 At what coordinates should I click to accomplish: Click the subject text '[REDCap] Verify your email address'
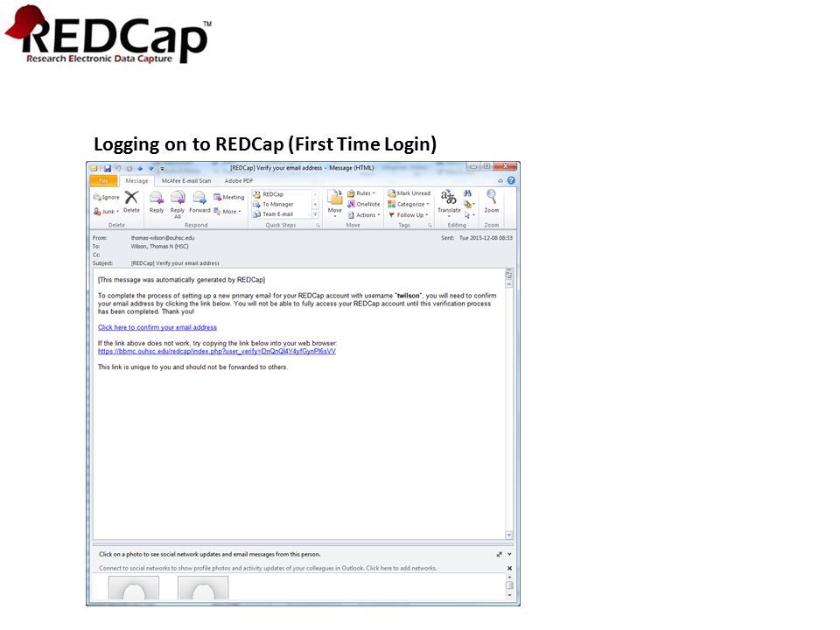[x=175, y=263]
